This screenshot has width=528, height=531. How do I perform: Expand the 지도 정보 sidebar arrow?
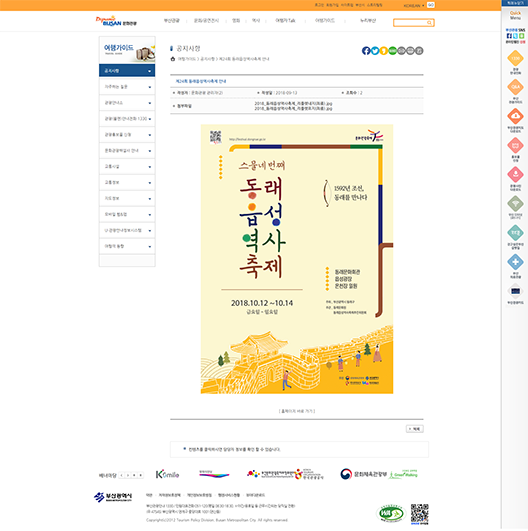149,199
